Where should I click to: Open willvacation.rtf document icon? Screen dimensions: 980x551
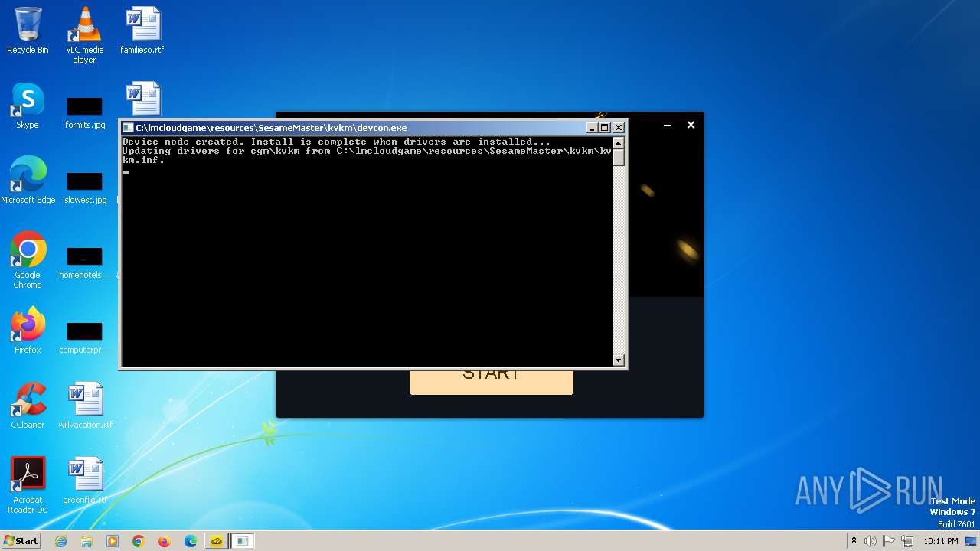(x=85, y=406)
